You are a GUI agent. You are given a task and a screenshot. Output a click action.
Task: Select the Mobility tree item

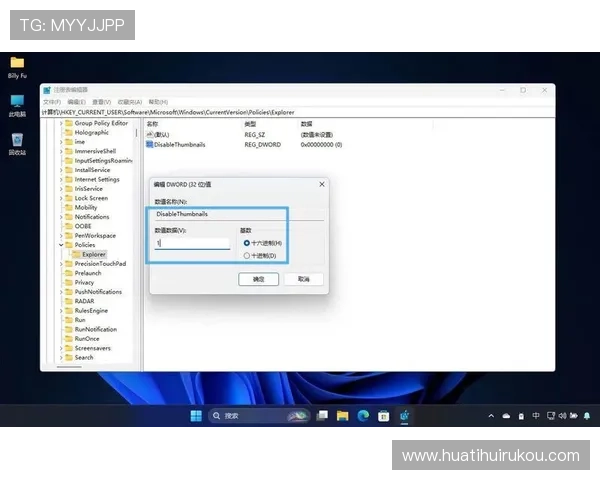click(x=86, y=207)
